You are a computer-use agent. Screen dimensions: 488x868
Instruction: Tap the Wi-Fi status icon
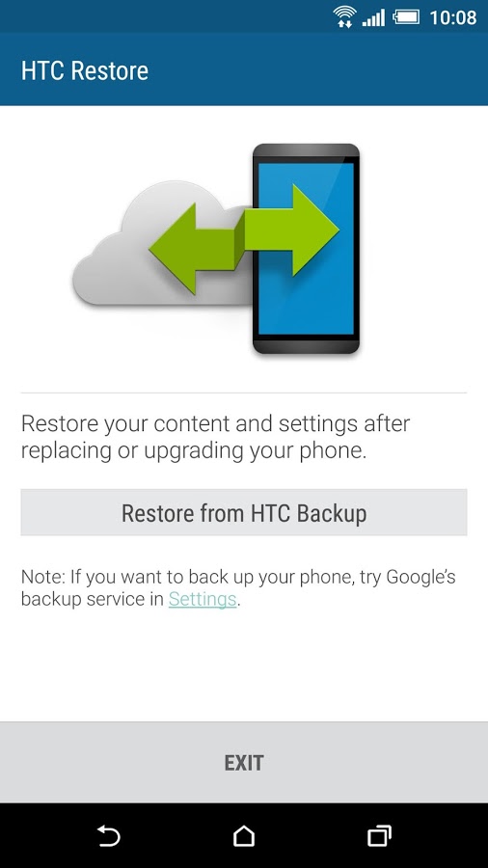344,16
